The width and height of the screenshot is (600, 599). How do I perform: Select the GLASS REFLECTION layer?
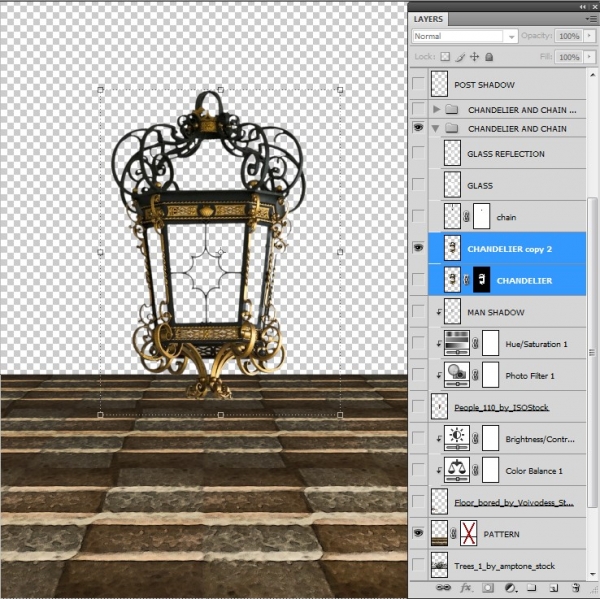pyautogui.click(x=507, y=153)
